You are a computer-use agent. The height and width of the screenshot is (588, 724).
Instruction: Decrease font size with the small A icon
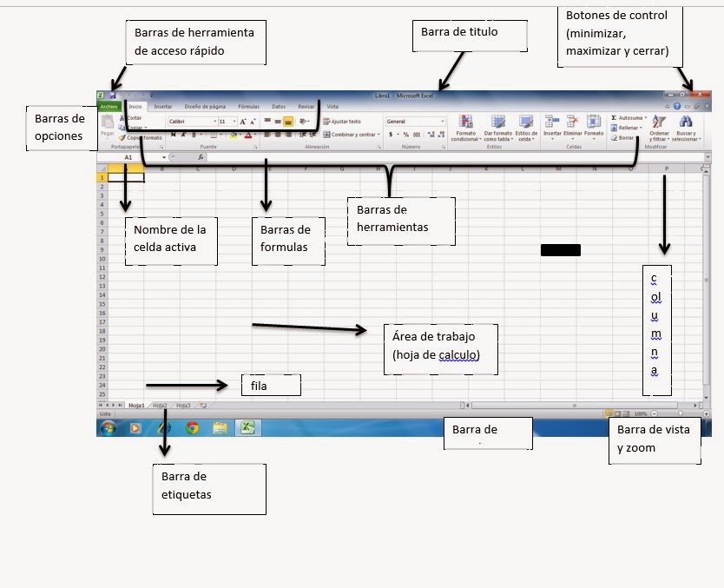(253, 122)
